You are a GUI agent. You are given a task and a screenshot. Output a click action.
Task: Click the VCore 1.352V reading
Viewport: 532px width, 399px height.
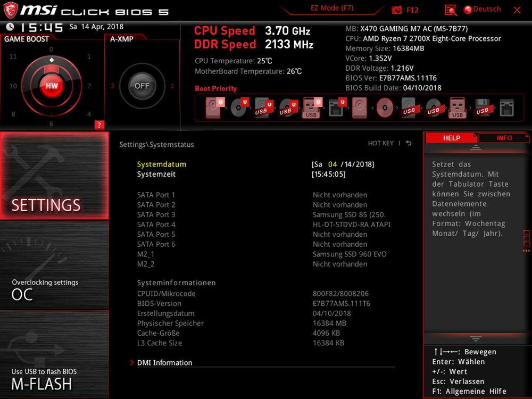click(369, 59)
